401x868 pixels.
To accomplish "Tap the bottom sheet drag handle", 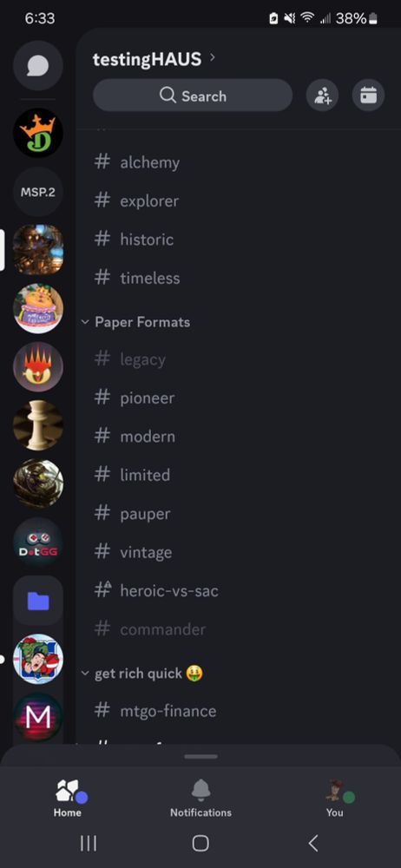I will coord(200,757).
